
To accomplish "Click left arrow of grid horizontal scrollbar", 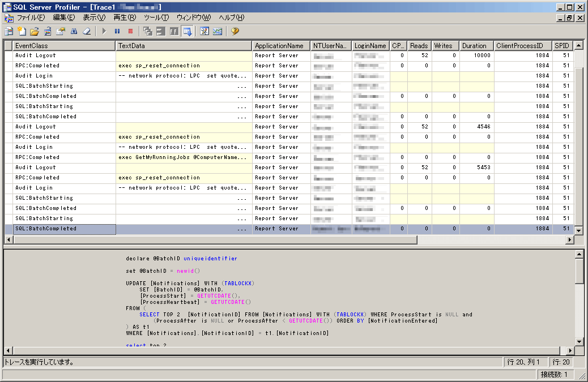I will pyautogui.click(x=8, y=239).
